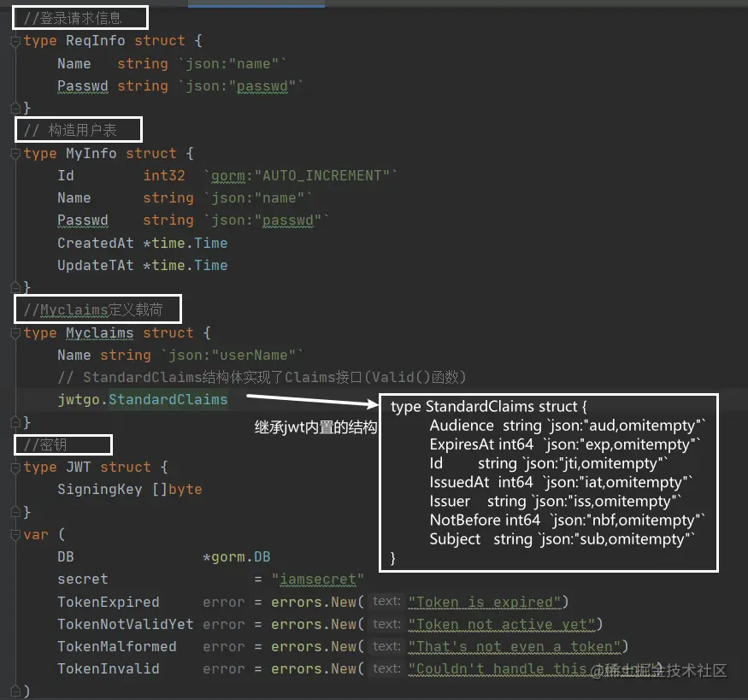Click the Passwd field in ReqInfo struct
Screen dimensions: 748x700
(x=83, y=85)
